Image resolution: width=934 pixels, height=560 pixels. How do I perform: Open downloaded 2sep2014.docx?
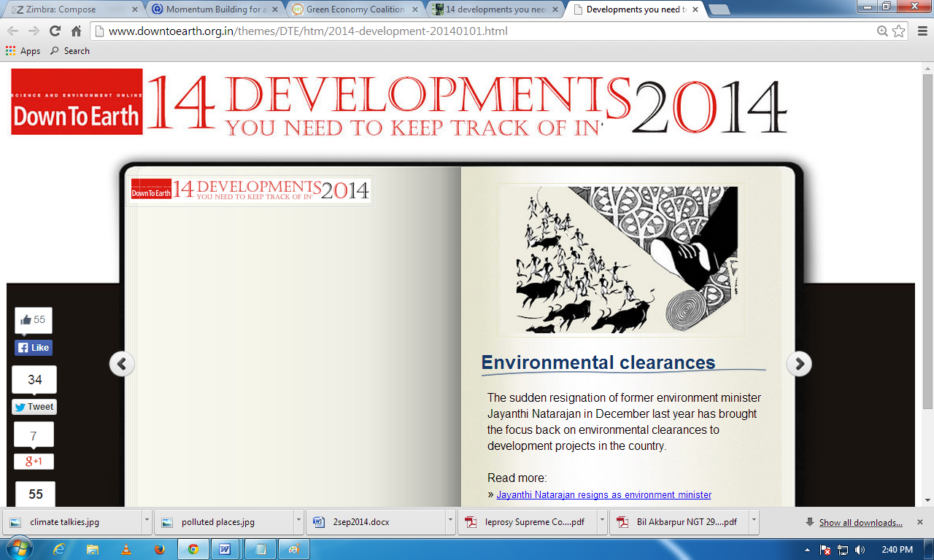(374, 522)
